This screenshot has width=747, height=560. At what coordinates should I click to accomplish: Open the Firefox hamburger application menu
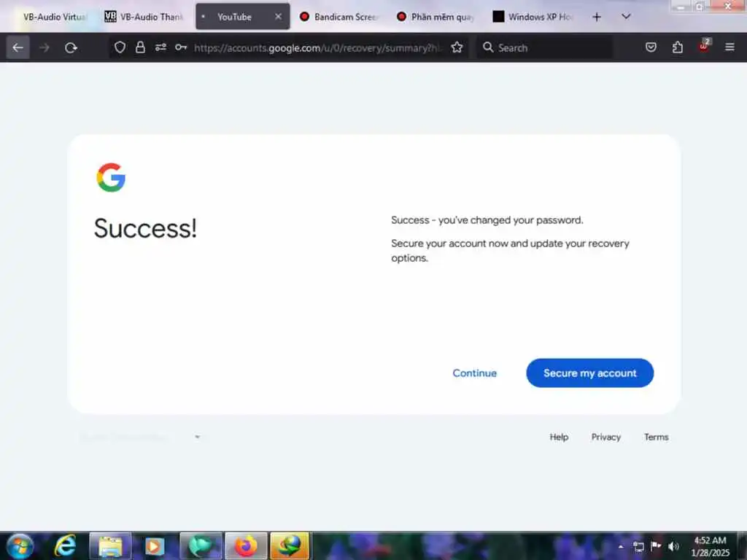729,47
